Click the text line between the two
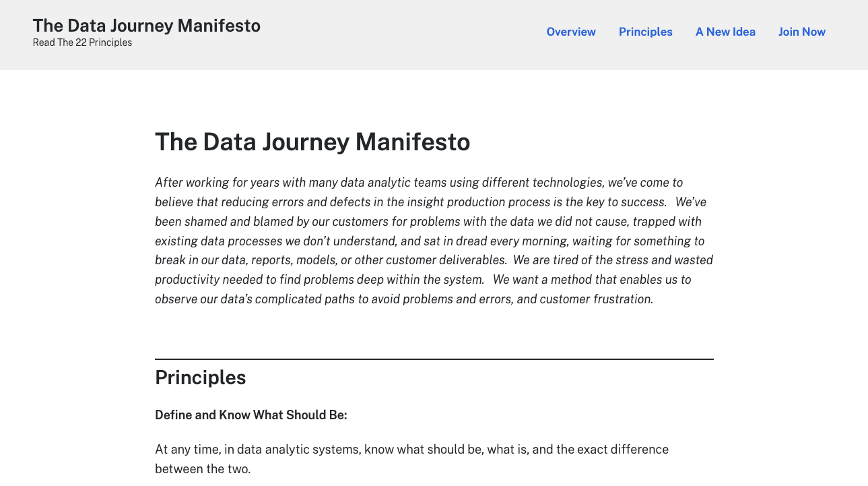Viewport: 868px width, 486px height. (x=202, y=468)
